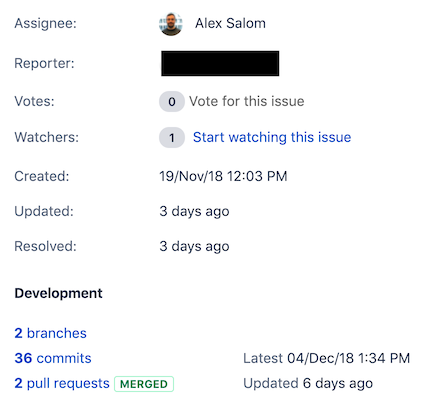Click the Updated 6 days ago text
Image resolution: width=425 pixels, height=403 pixels.
coord(308,383)
